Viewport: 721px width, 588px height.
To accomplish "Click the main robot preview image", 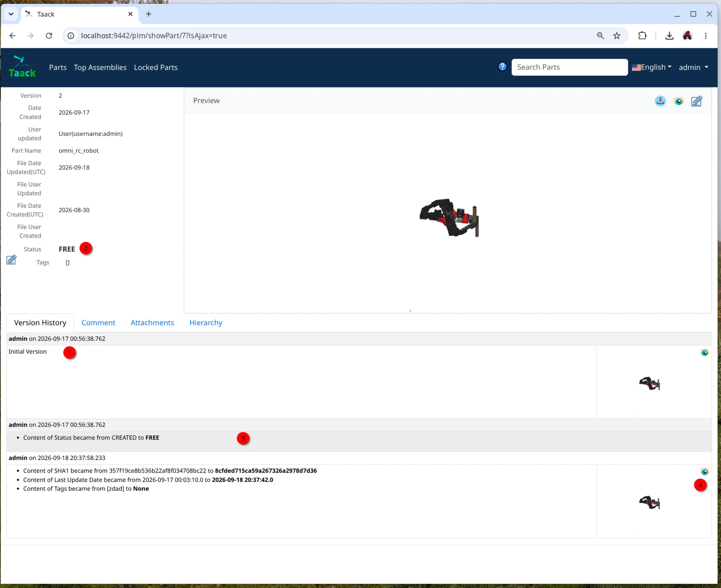I will coord(449,218).
